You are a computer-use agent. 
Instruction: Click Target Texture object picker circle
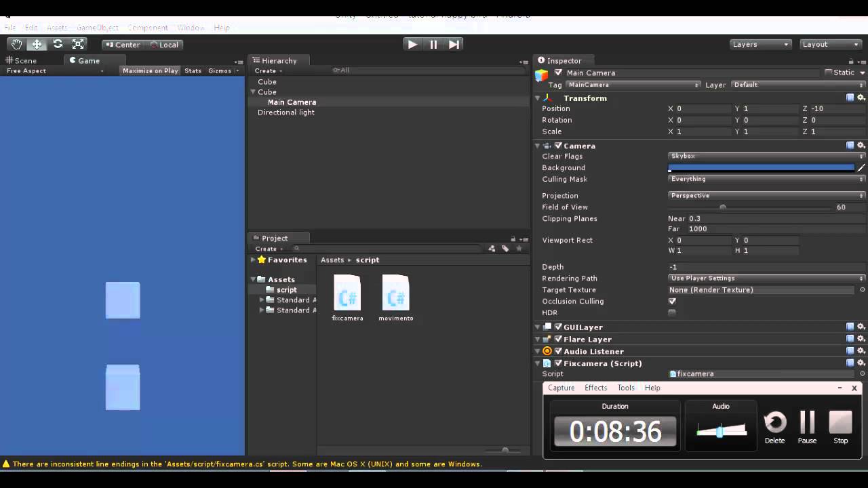tap(862, 289)
